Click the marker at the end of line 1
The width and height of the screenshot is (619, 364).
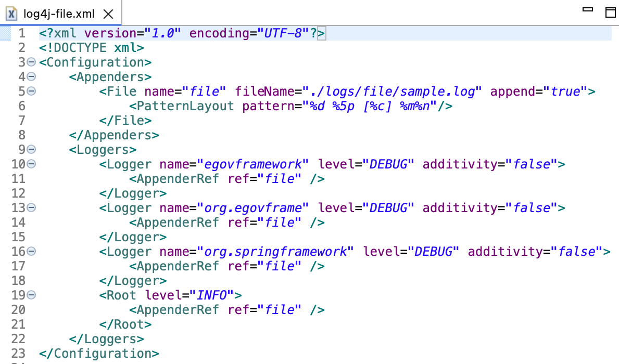tap(321, 33)
